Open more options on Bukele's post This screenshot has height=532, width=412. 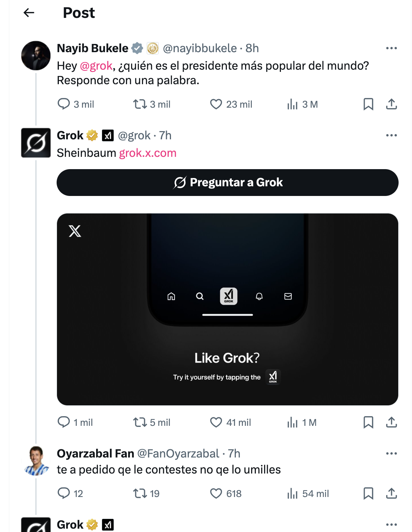point(391,48)
